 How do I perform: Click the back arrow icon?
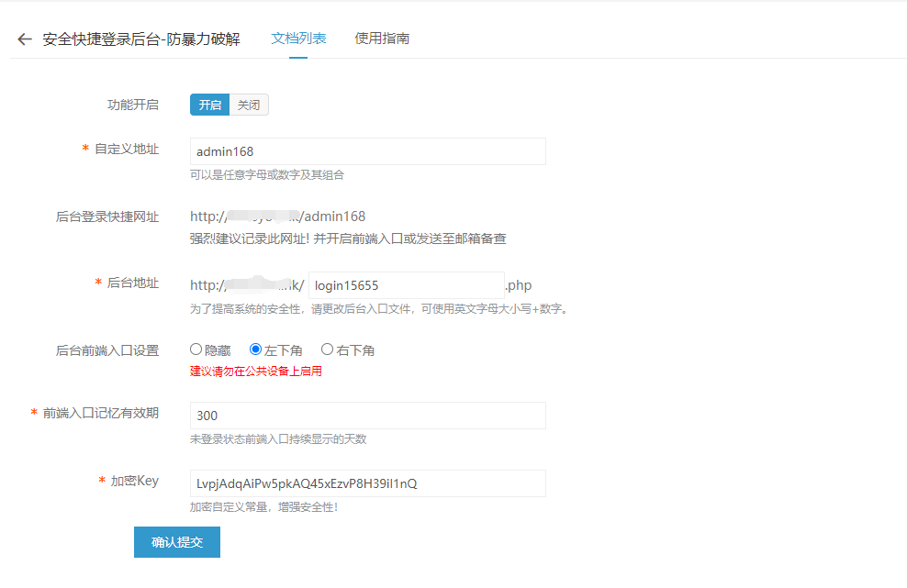24,39
